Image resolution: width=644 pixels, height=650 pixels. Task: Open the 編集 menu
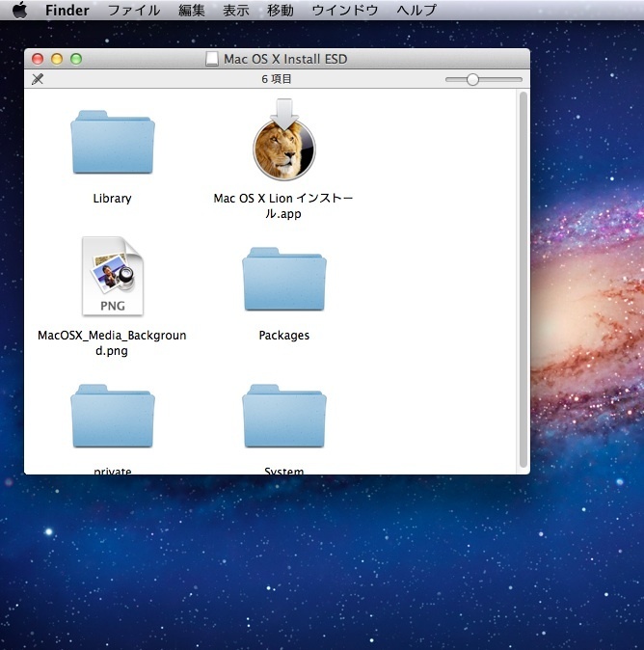(x=192, y=11)
